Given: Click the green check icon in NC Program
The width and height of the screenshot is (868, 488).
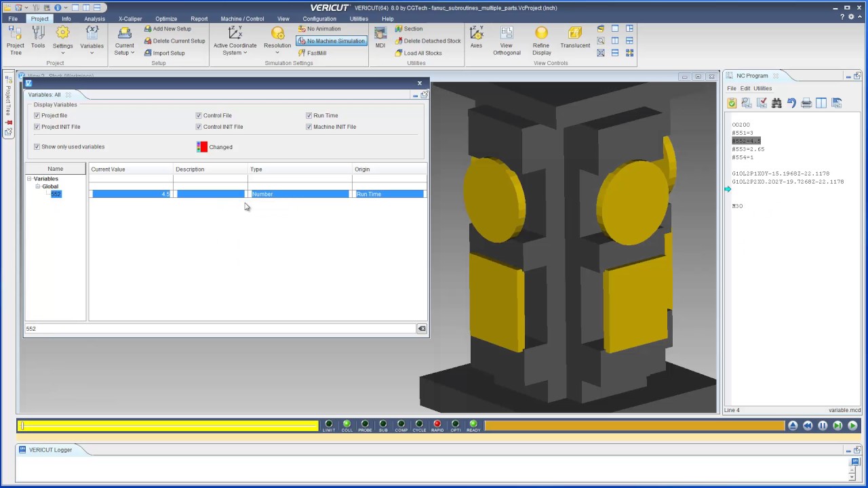Looking at the screenshot, I should click(732, 103).
